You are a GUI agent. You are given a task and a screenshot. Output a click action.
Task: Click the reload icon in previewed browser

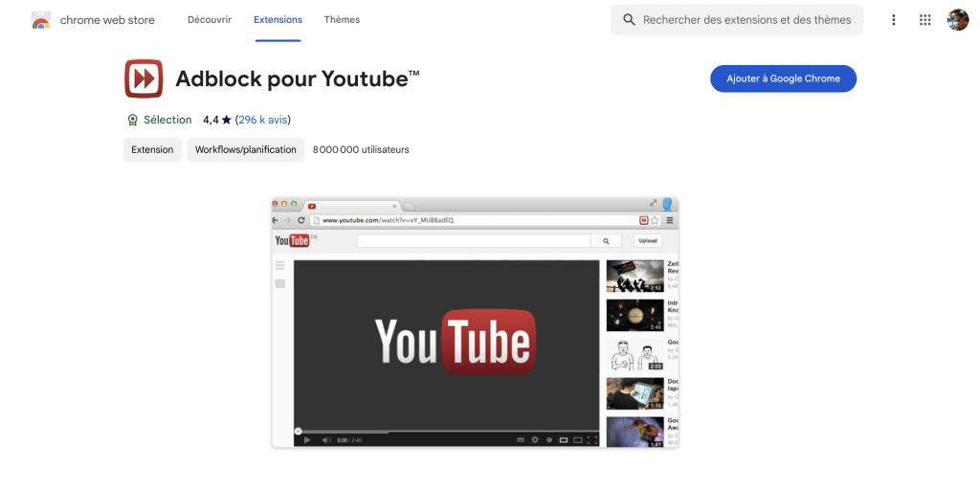coord(301,221)
